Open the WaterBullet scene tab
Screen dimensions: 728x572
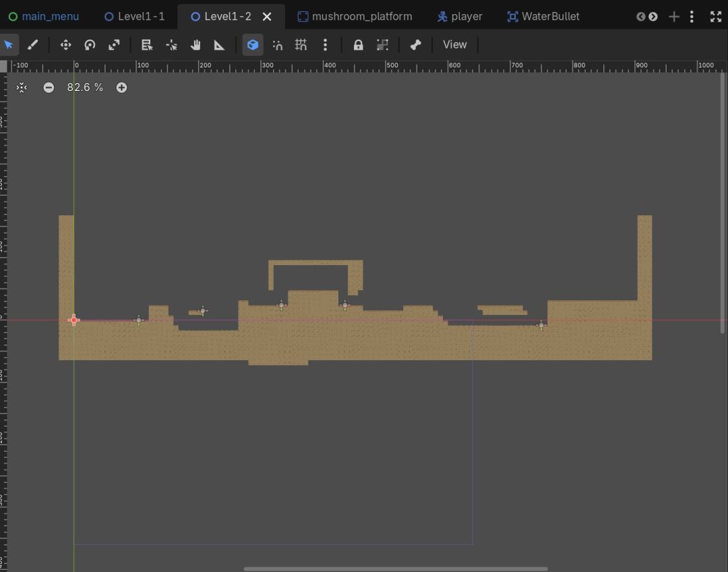coord(543,17)
